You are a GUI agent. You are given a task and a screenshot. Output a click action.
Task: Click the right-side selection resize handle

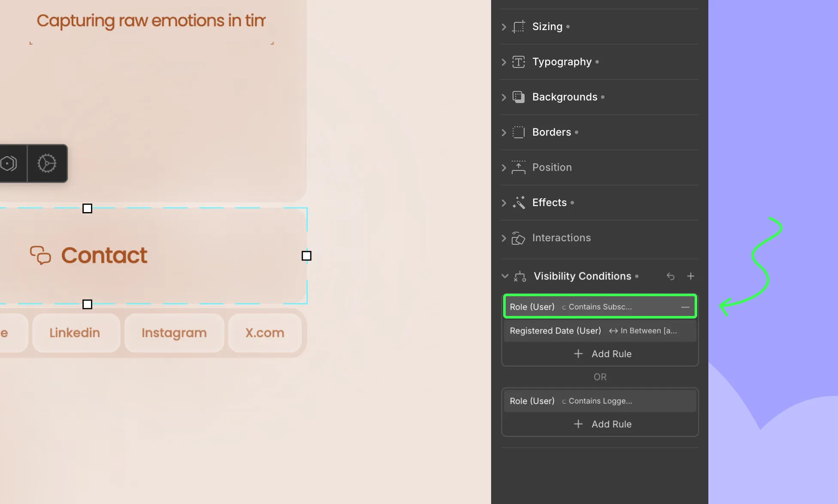tap(307, 256)
